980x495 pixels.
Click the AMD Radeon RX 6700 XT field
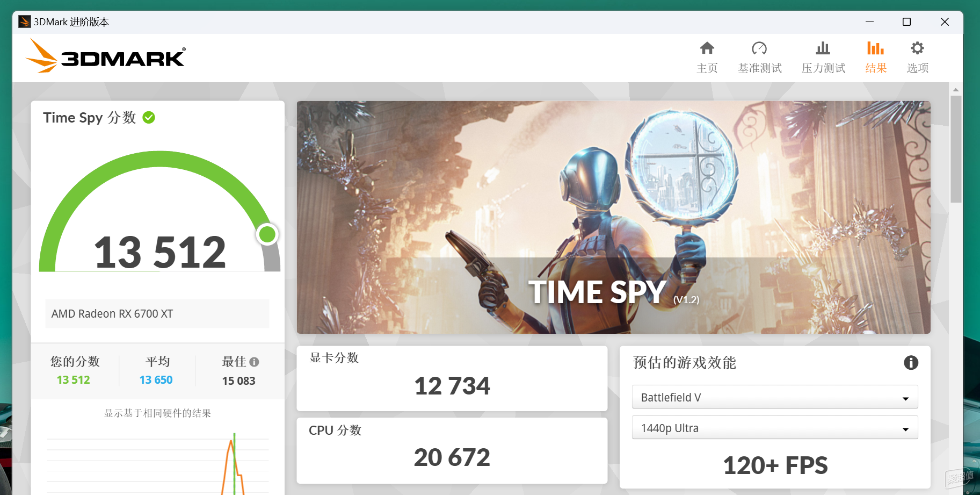pyautogui.click(x=157, y=314)
